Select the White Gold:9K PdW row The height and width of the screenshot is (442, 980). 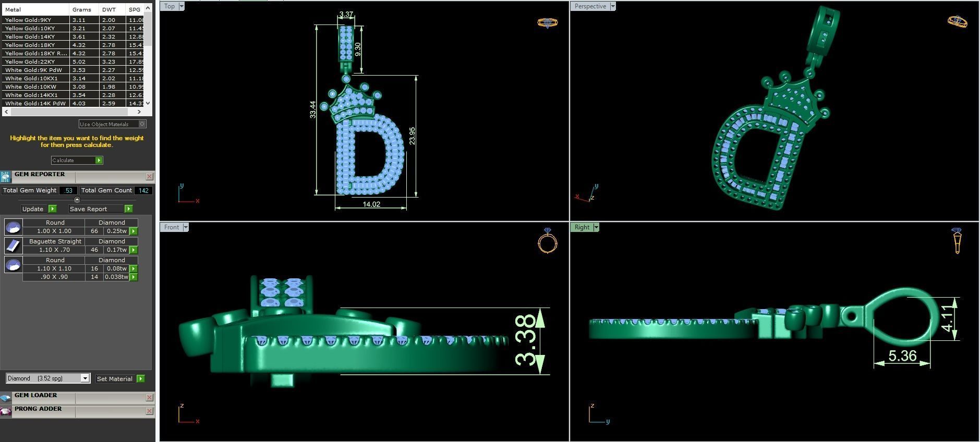click(x=73, y=70)
